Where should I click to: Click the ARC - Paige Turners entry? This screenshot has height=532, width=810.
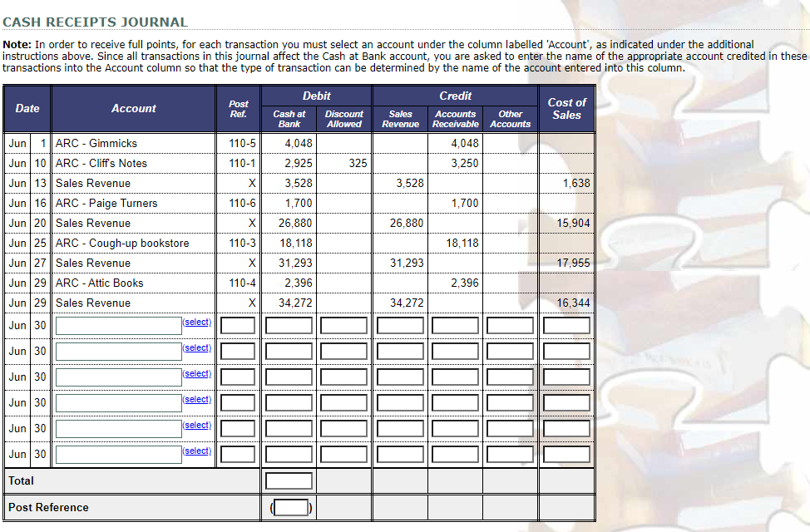tap(106, 203)
